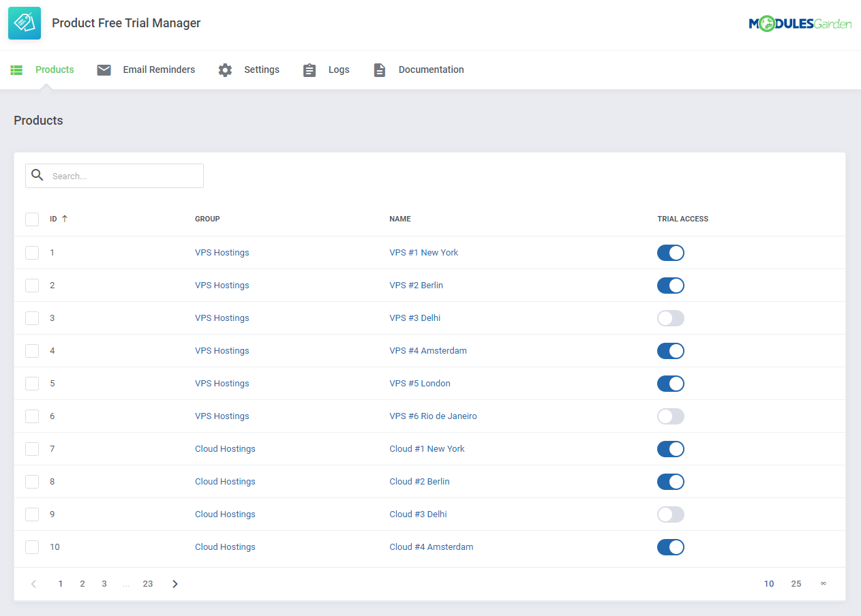Open the Documentation tab
Viewport: 861px width, 616px height.
[x=431, y=70]
